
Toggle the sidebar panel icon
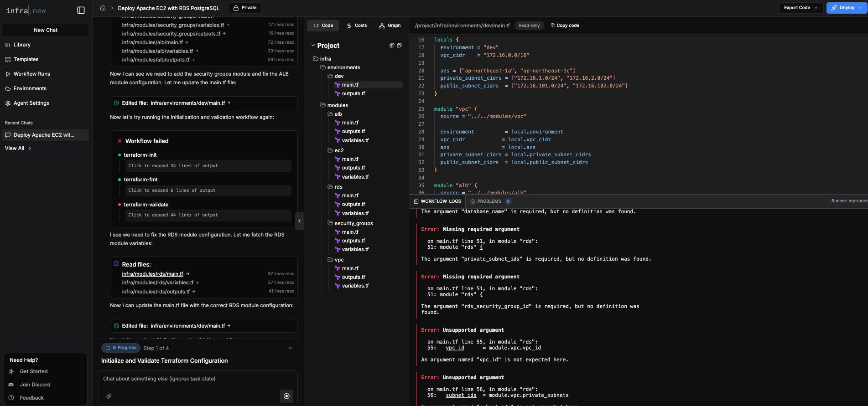(x=81, y=10)
